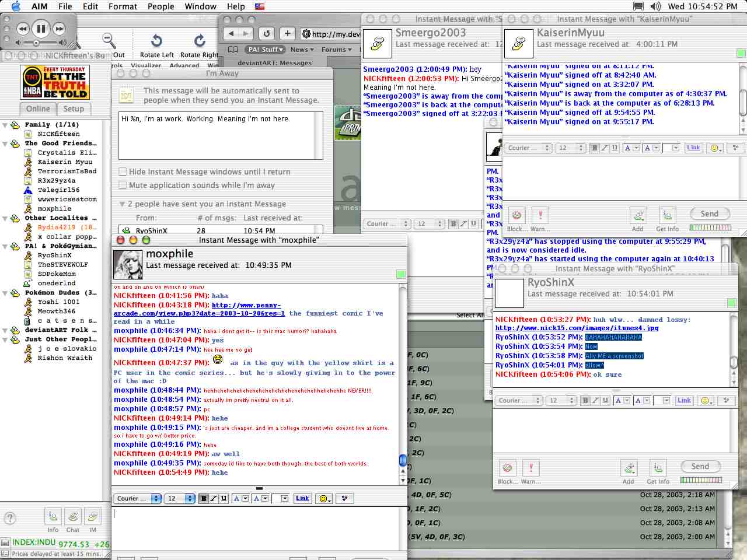Switch to the Setup tab in Buddy List
This screenshot has width=747, height=560.
[74, 108]
